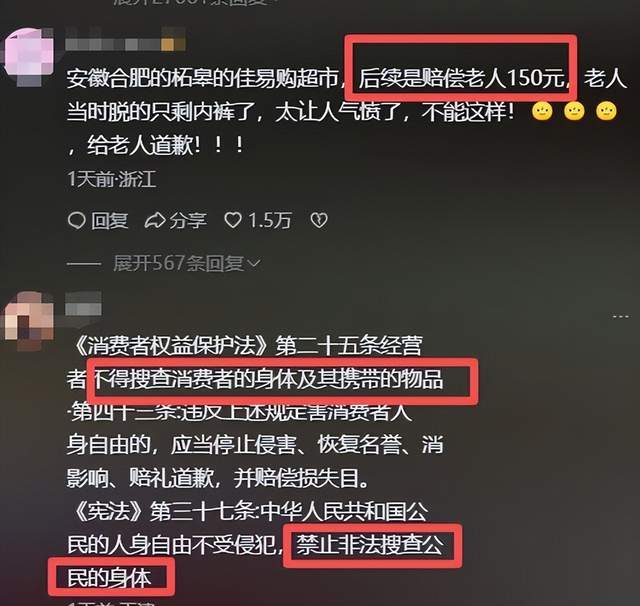This screenshot has width=640, height=606.
Task: Click the 分享 share label
Action: 188,221
